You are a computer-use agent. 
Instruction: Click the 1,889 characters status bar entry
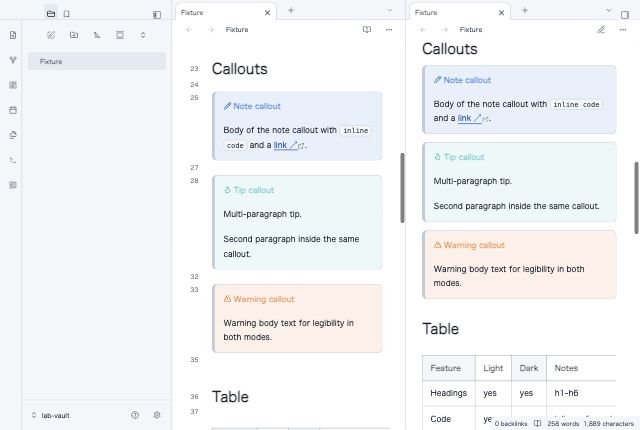point(609,424)
